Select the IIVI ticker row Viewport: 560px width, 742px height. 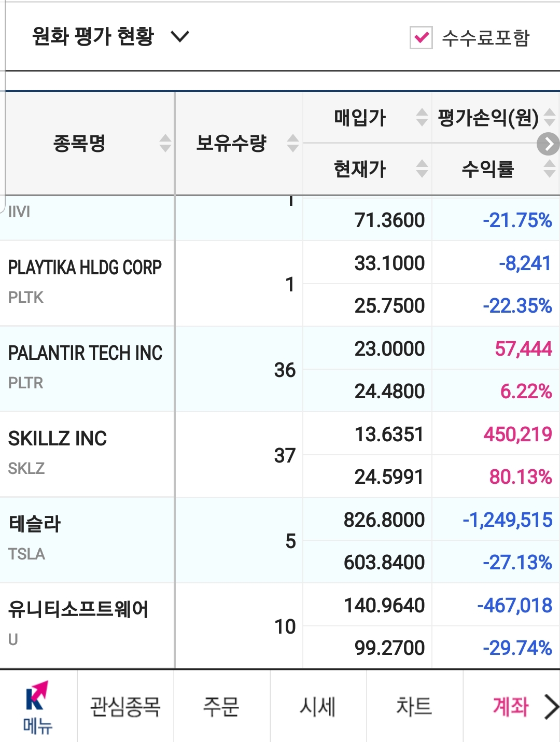click(x=19, y=212)
